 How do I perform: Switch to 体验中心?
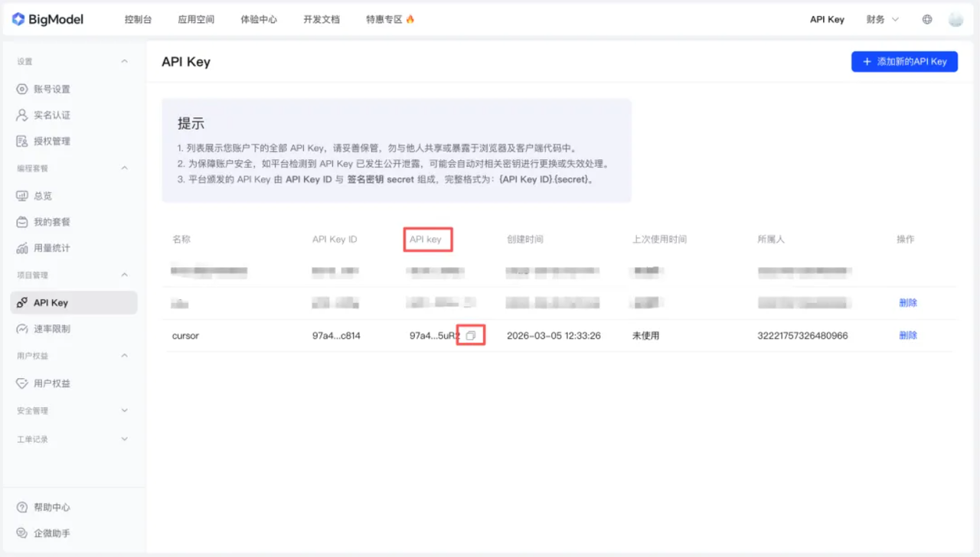click(259, 19)
